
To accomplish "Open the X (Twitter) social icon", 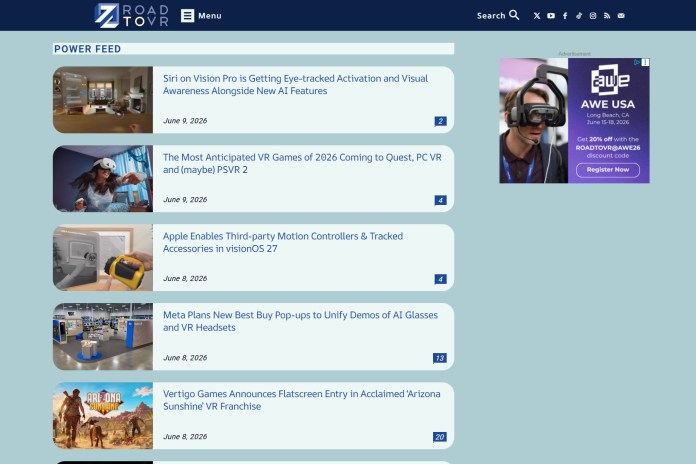I will pos(537,16).
